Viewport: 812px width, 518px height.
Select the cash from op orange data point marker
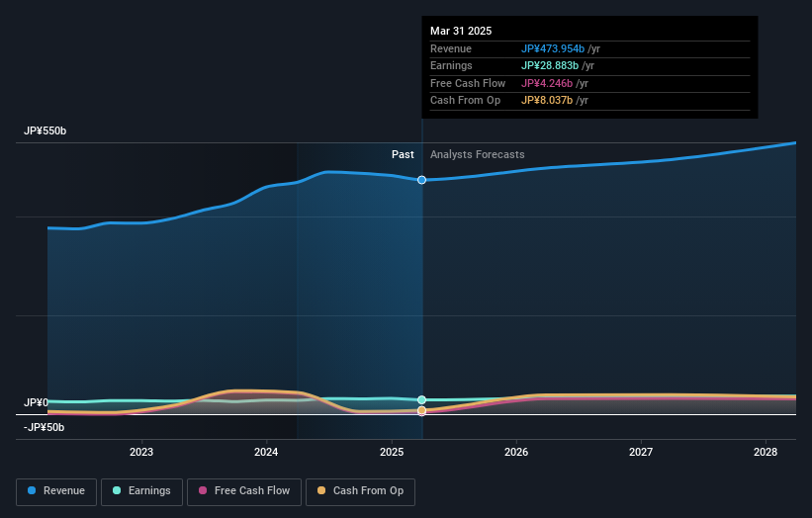[421, 410]
